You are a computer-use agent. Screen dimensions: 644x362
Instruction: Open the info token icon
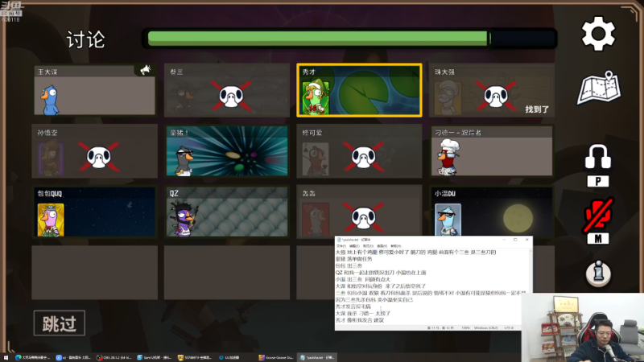(598, 273)
